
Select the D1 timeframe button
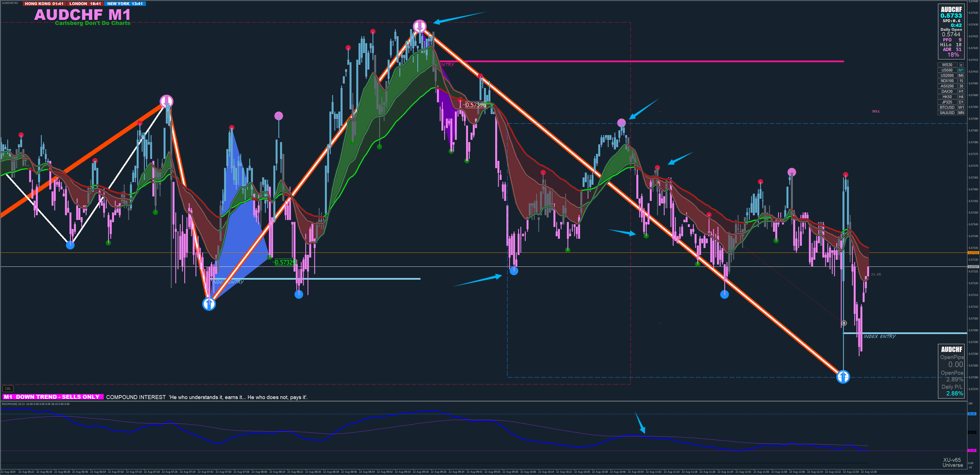click(x=961, y=102)
